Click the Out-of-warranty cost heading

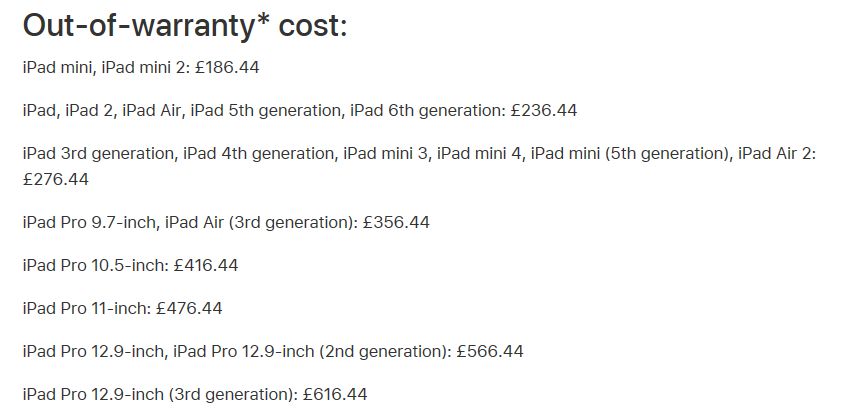185,26
